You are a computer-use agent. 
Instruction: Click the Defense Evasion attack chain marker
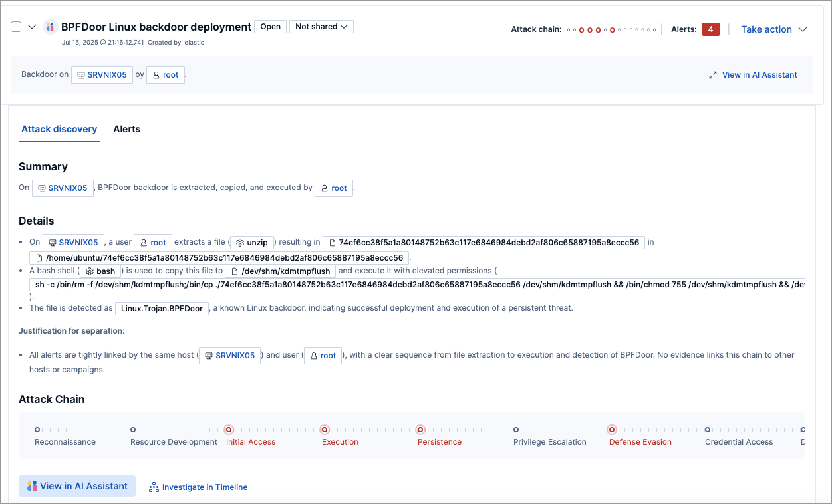click(x=612, y=430)
